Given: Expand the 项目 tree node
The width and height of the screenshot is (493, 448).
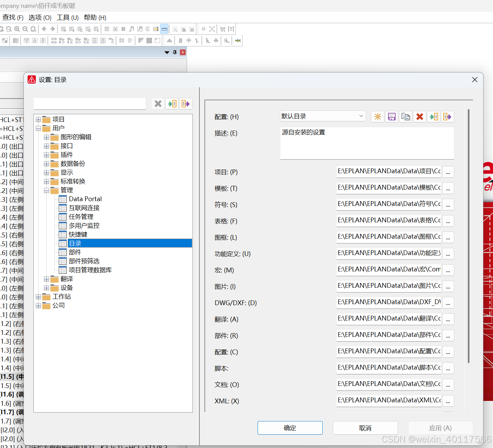Looking at the screenshot, I should point(38,119).
